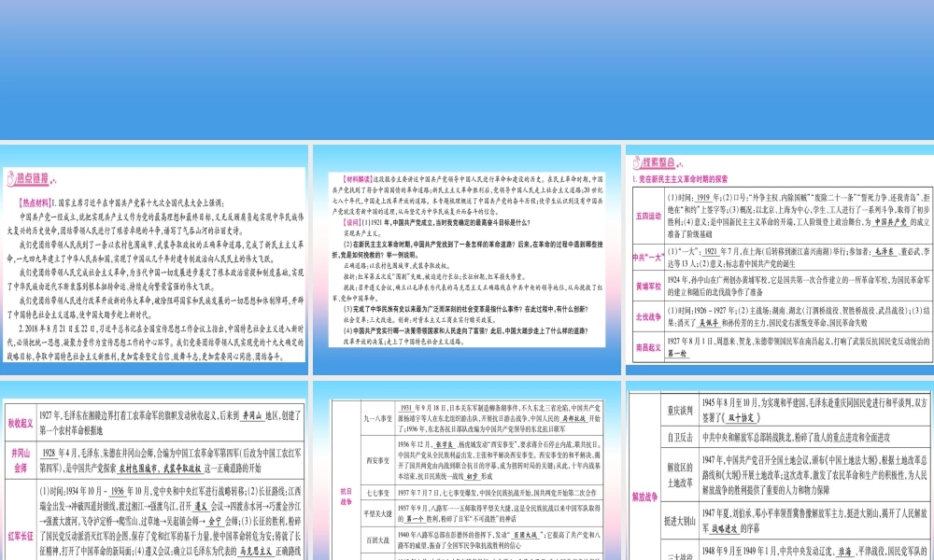Open the blank blue title slide
The width and height of the screenshot is (934, 560).
467,70
